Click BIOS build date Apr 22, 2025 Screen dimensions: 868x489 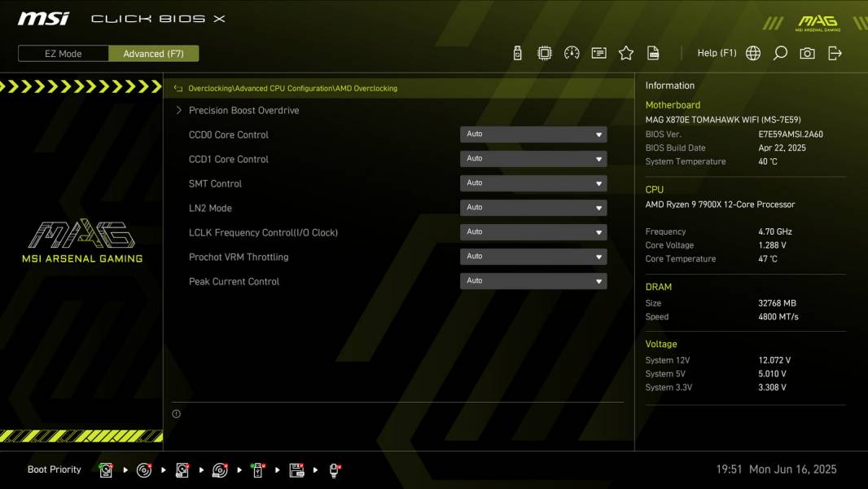point(783,148)
